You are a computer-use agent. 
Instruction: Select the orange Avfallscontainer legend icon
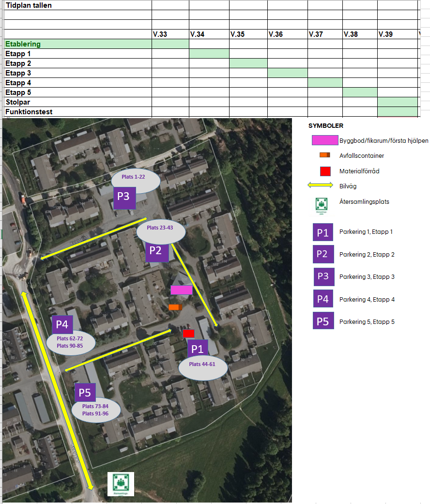pyautogui.click(x=324, y=155)
